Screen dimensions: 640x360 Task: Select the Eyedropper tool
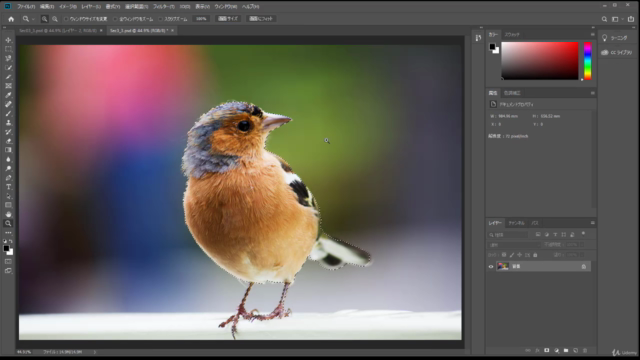(x=8, y=95)
